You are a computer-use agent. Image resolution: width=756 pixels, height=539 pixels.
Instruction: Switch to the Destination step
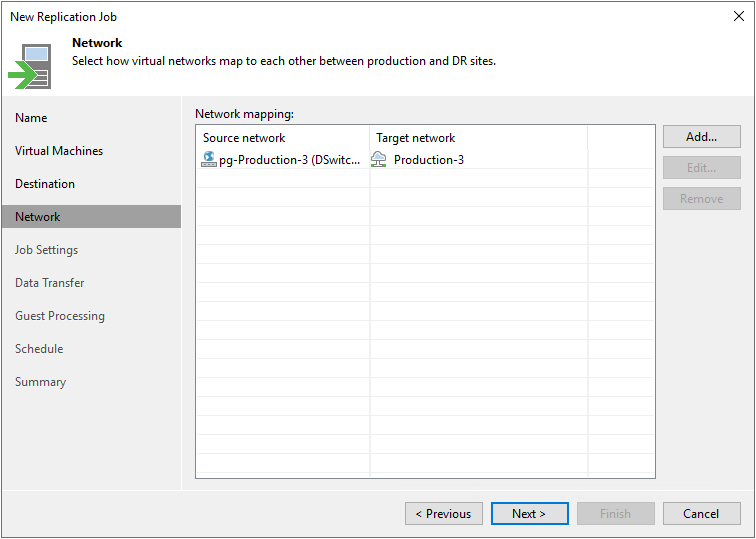click(x=45, y=184)
